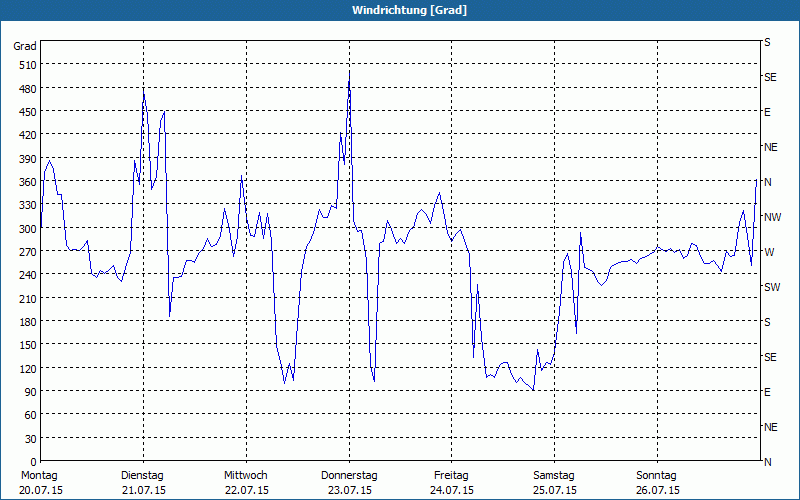Image resolution: width=800 pixels, height=500 pixels.
Task: Click the date '22.07.15'
Action: (x=247, y=490)
